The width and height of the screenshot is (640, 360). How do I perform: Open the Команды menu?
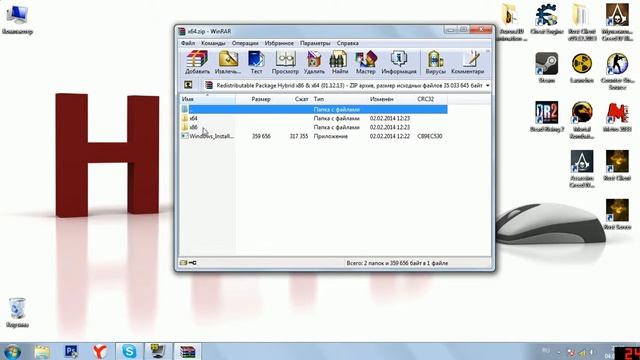click(x=213, y=43)
